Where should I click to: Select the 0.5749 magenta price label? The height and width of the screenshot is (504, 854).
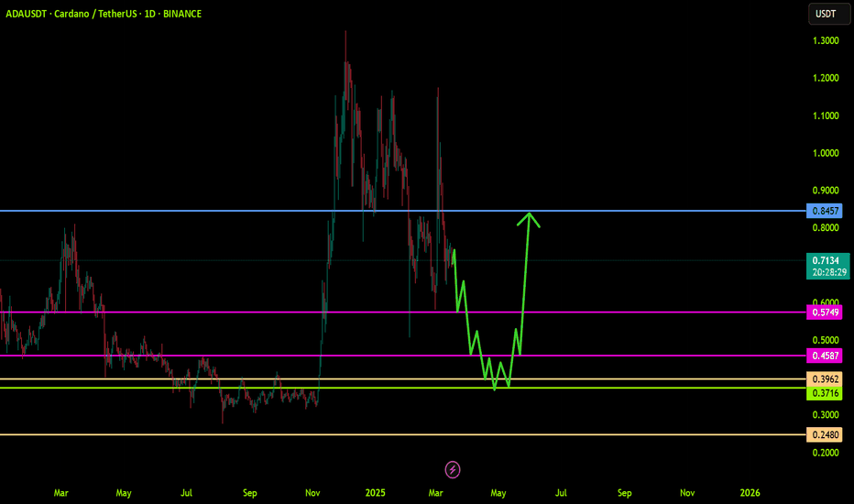[825, 312]
